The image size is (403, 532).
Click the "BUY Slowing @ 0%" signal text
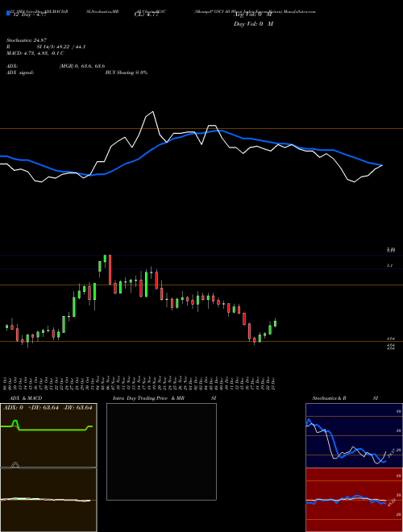[127, 73]
